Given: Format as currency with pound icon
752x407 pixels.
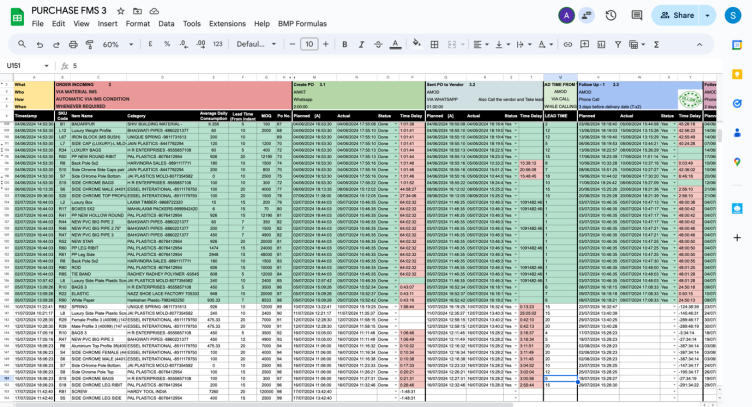Looking at the screenshot, I should (151, 44).
